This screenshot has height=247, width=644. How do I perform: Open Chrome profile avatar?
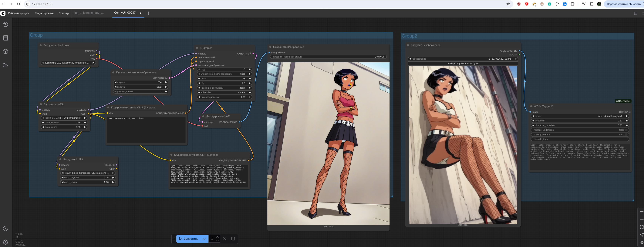(x=599, y=4)
